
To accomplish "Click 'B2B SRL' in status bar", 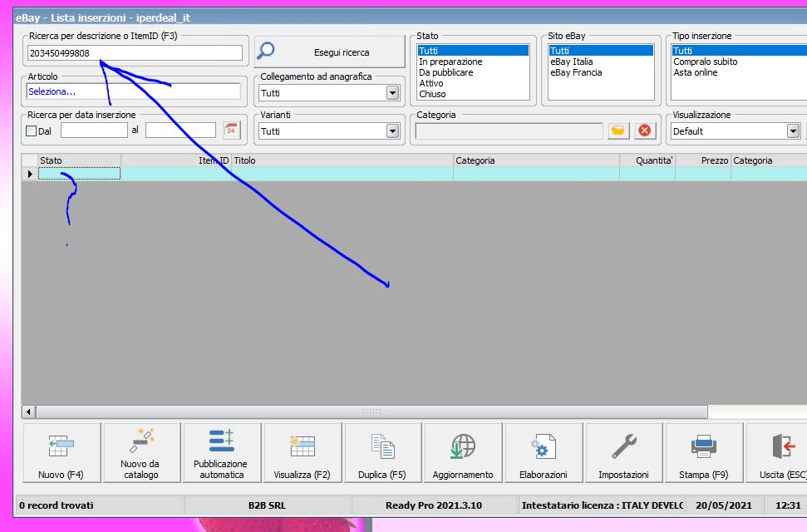I will [267, 505].
